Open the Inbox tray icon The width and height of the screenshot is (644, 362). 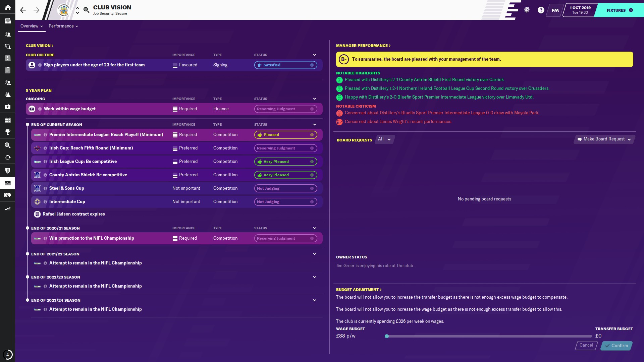[x=7, y=21]
